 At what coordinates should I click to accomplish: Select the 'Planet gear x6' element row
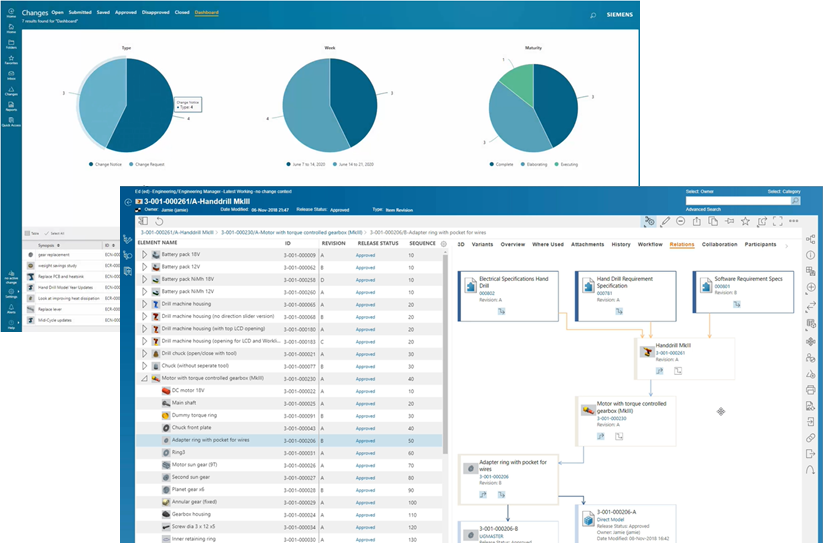pyautogui.click(x=289, y=490)
